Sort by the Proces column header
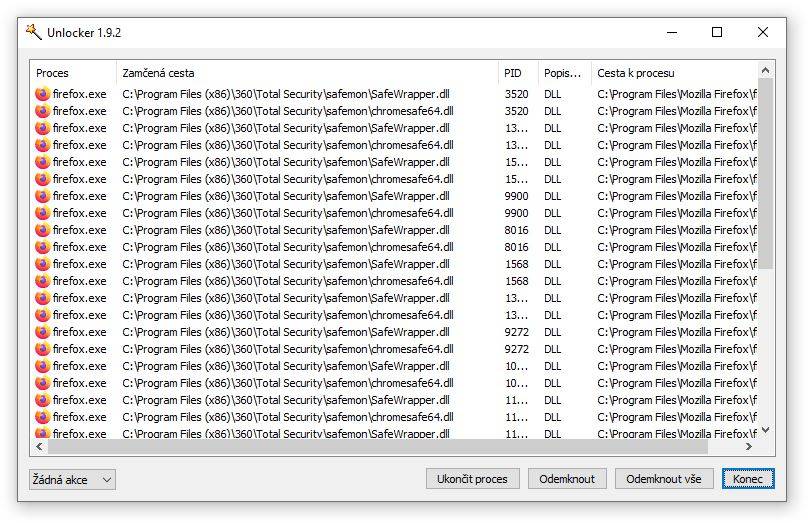 [73, 73]
